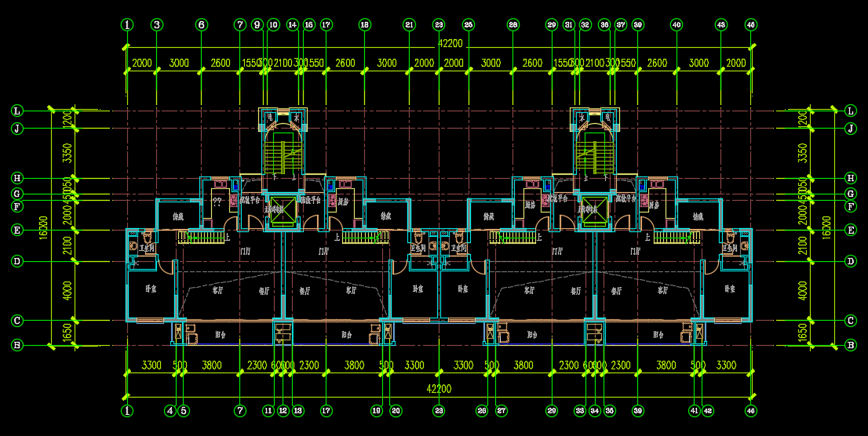This screenshot has width=868, height=436.
Task: Pick the axis bubble labeled 19
Action: (377, 411)
